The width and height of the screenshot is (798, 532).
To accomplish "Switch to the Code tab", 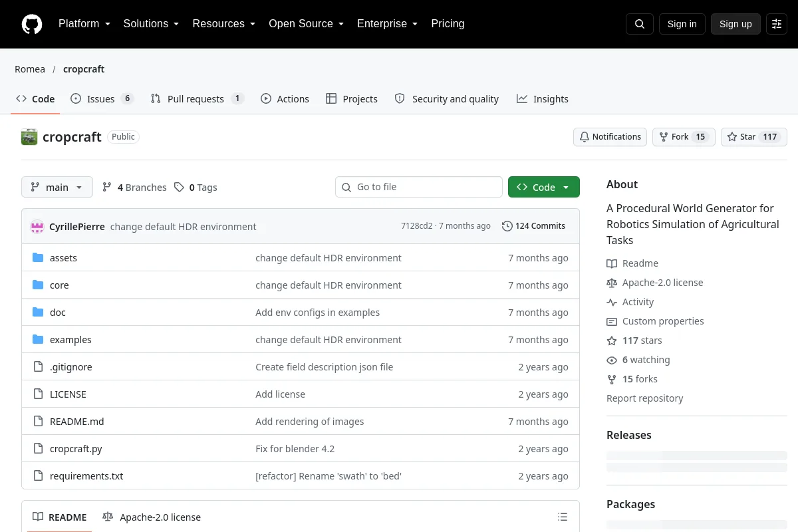I will tap(35, 98).
